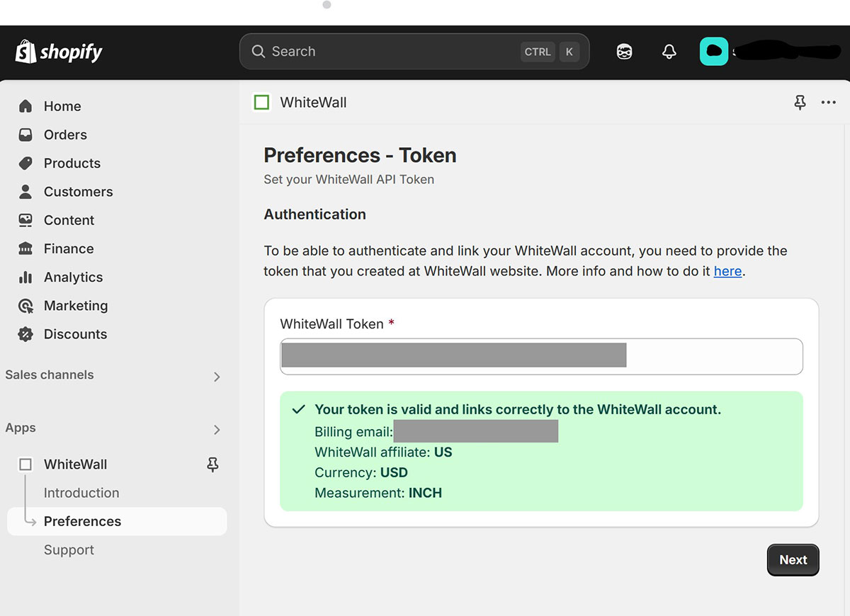850x616 pixels.
Task: Click the token valid success message
Action: (x=518, y=409)
